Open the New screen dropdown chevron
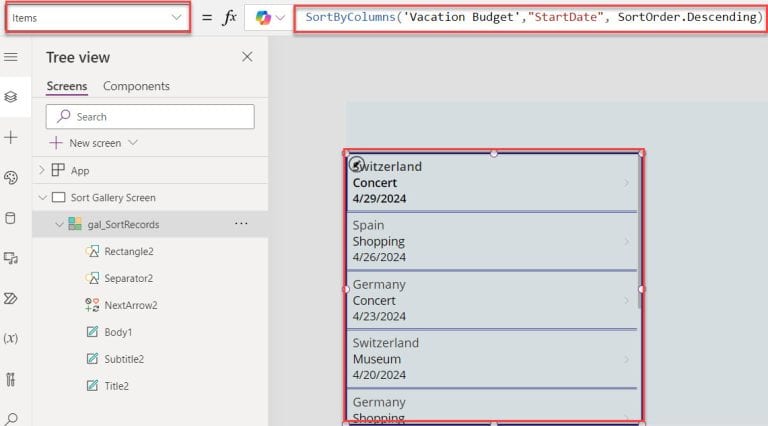Viewport: 768px width, 426px height. (x=133, y=142)
